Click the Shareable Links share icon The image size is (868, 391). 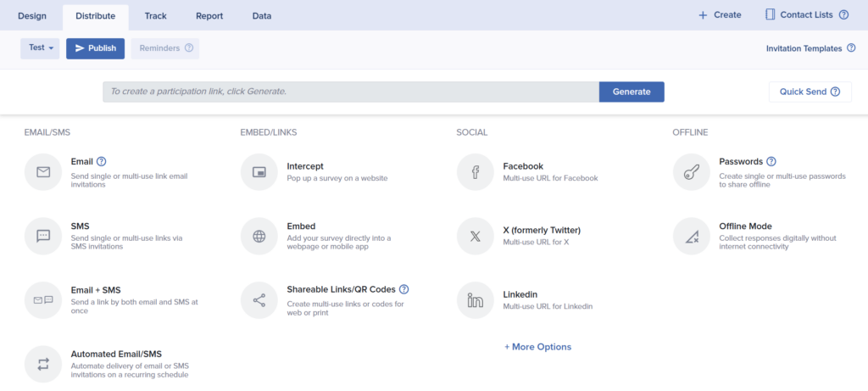(259, 300)
